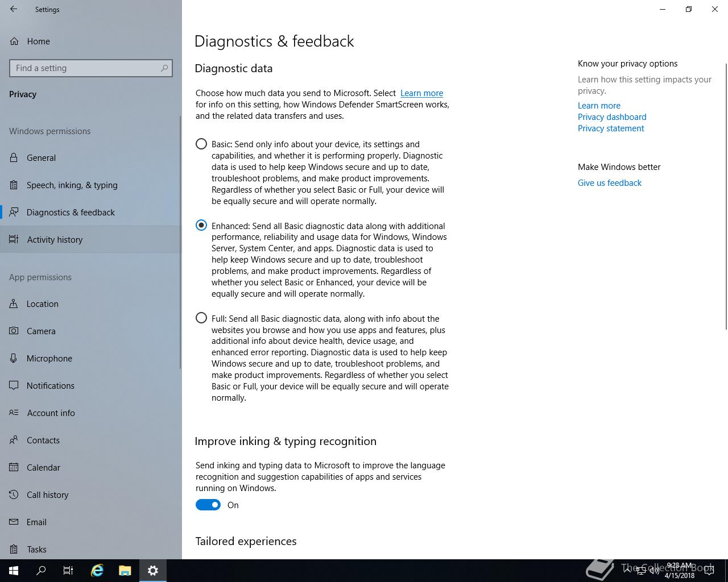Screen dimensions: 728x582
Task: Open Account info permissions page
Action: click(91, 413)
